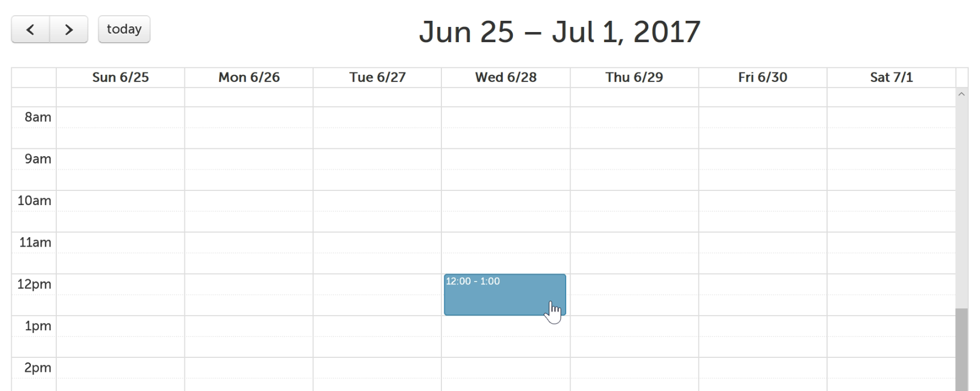Click the 10am slot on Tuesday
The width and height of the screenshot is (980, 391).
coord(377,201)
